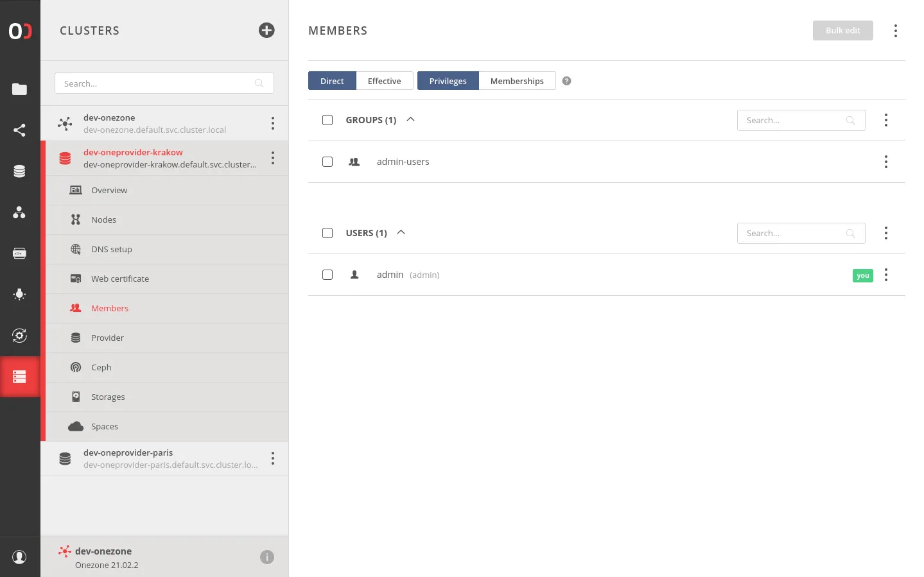
Task: Collapse the GROUPS section chevron
Action: 410,119
